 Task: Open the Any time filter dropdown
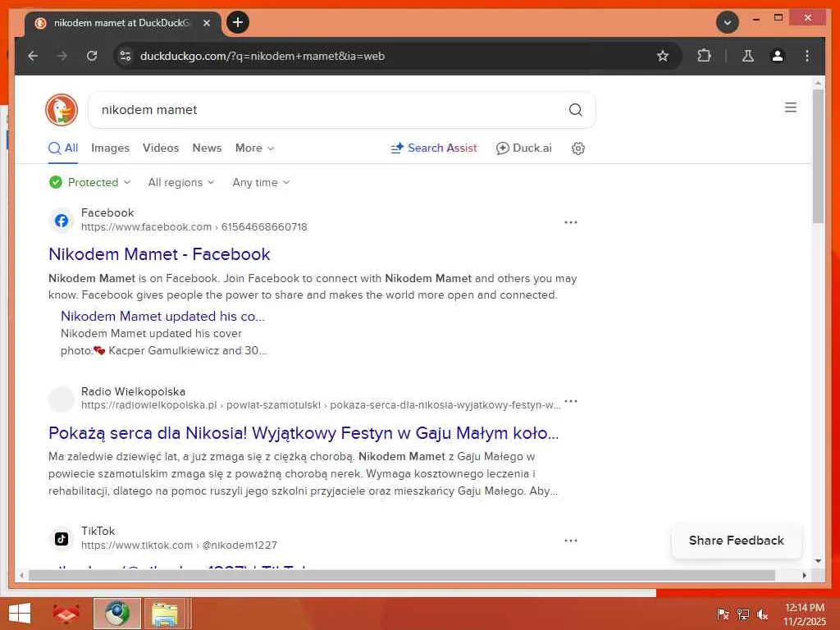point(262,182)
